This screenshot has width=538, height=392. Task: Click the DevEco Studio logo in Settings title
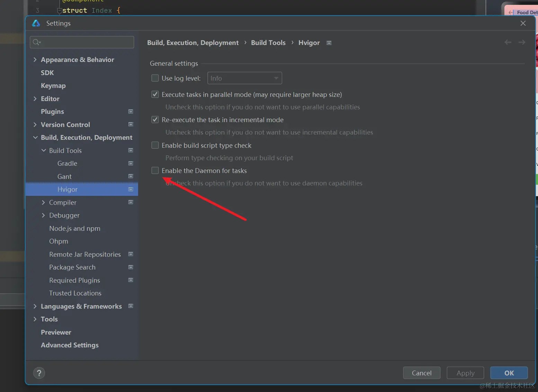click(x=36, y=23)
